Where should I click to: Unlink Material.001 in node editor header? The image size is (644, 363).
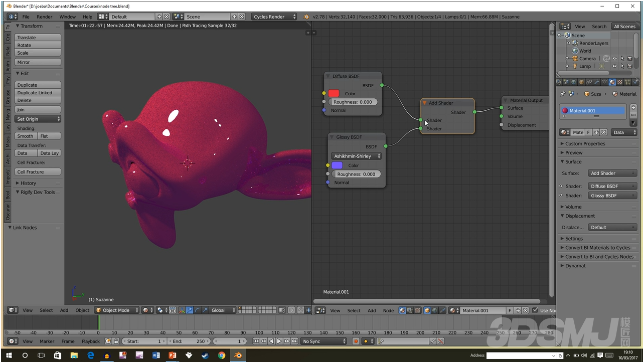526,310
